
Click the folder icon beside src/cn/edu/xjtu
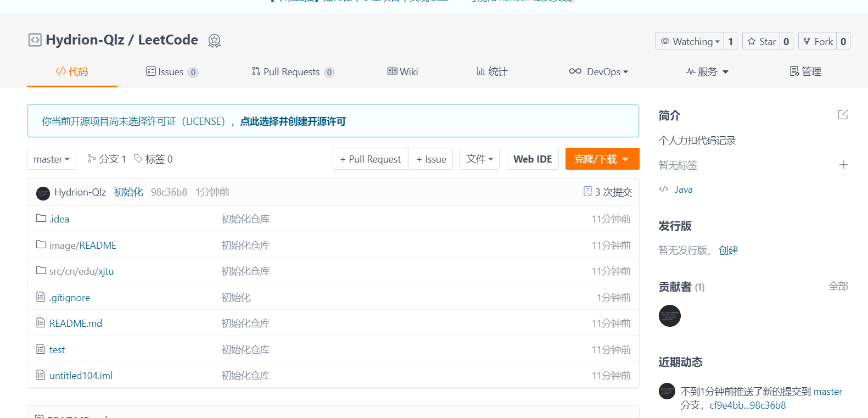[x=41, y=270]
